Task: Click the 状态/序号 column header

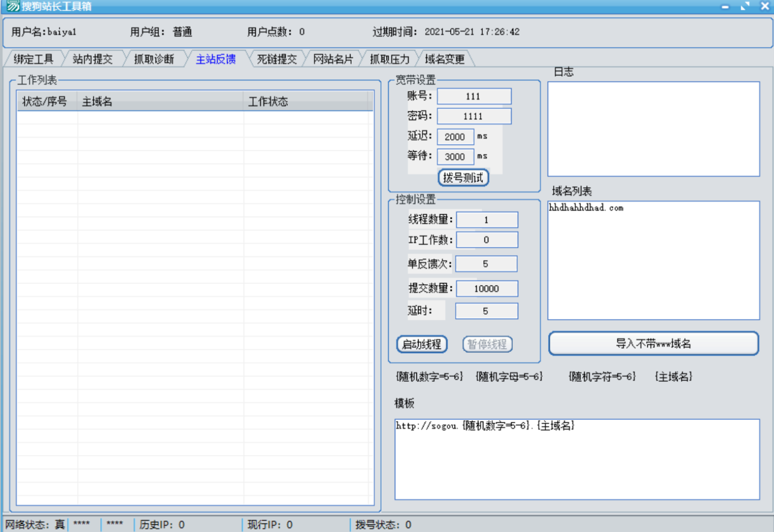Action: (47, 102)
